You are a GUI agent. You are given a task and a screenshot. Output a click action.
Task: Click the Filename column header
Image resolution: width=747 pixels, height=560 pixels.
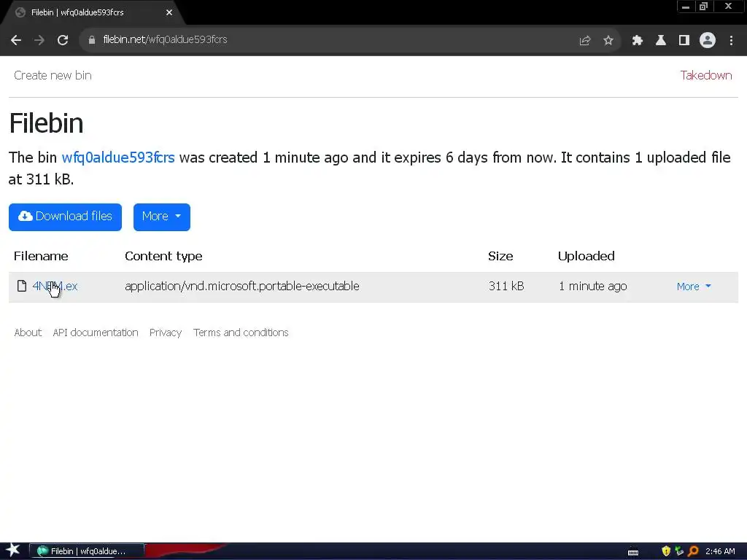(41, 256)
